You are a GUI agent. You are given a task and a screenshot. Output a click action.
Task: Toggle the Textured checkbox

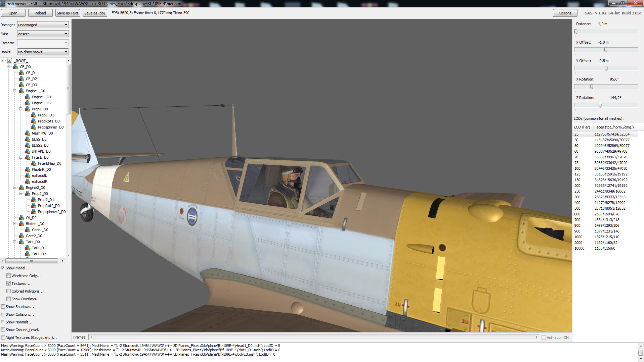(x=9, y=283)
